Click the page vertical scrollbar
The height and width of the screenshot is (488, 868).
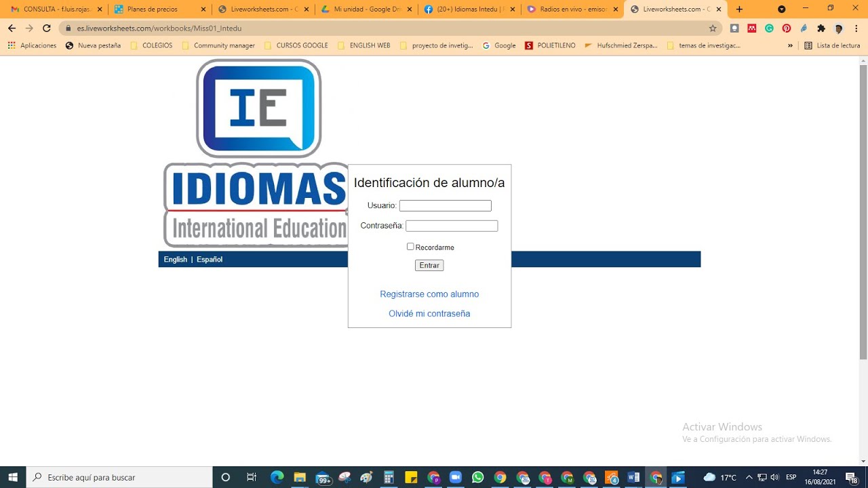(863, 211)
